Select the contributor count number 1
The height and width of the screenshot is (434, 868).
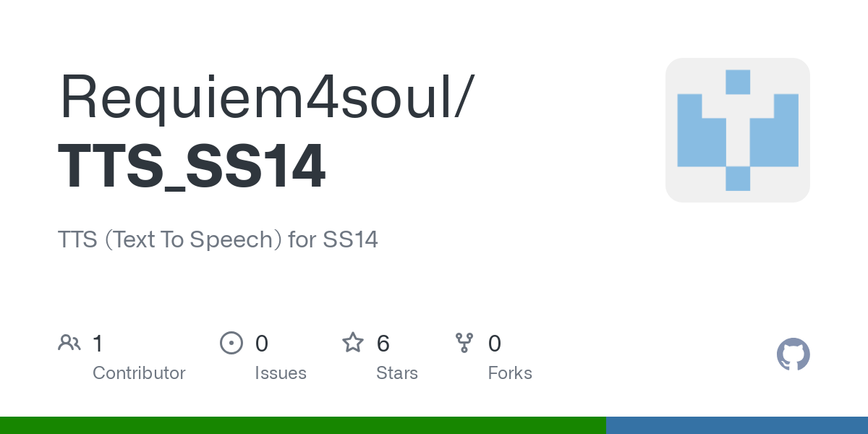click(x=98, y=344)
